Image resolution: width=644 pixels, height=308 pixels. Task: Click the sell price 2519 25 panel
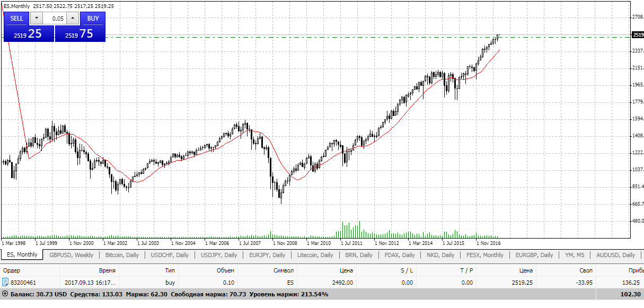29,33
